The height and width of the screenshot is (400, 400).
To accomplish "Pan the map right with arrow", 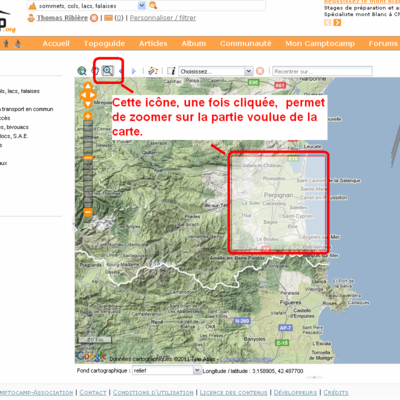I will pyautogui.click(x=93, y=95).
